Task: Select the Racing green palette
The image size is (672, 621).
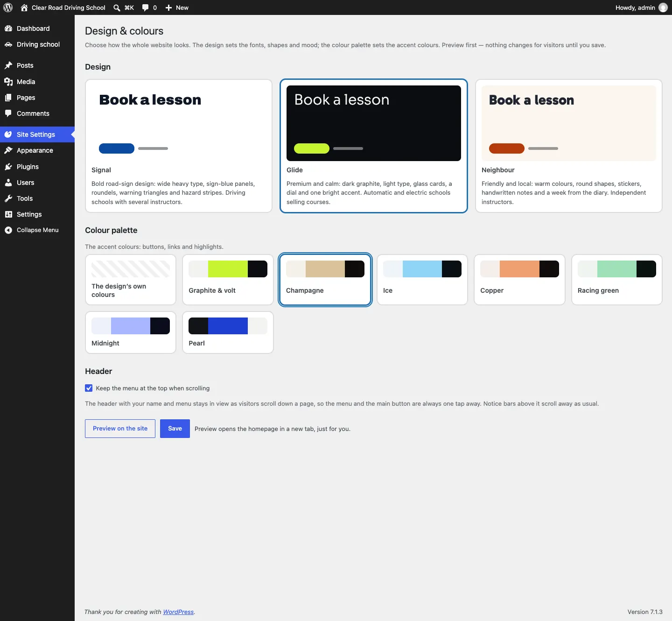Action: [x=617, y=280]
